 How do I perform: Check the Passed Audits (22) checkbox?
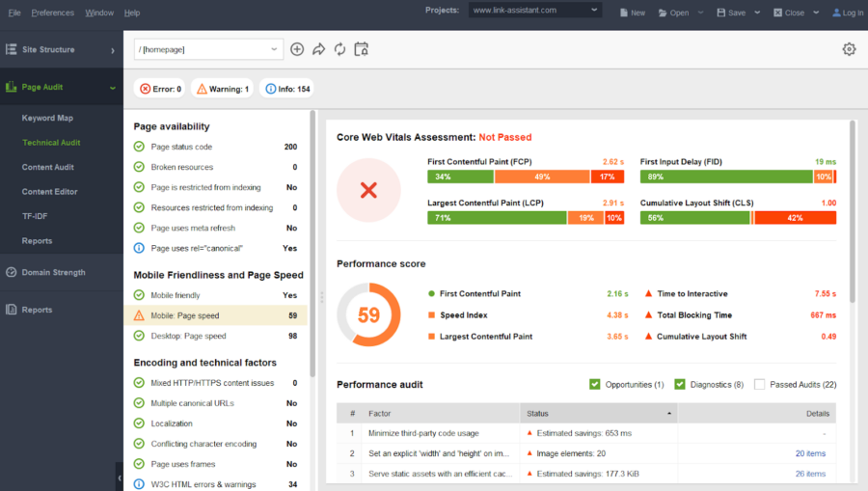coord(760,384)
